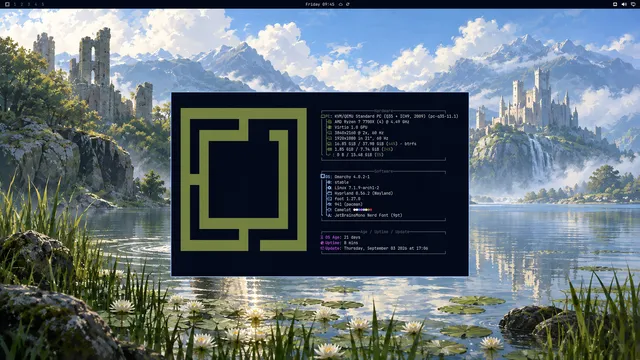Click the text 3840x2160 @ 2x, 60 Hz
The width and height of the screenshot is (640, 360).
[359, 133]
